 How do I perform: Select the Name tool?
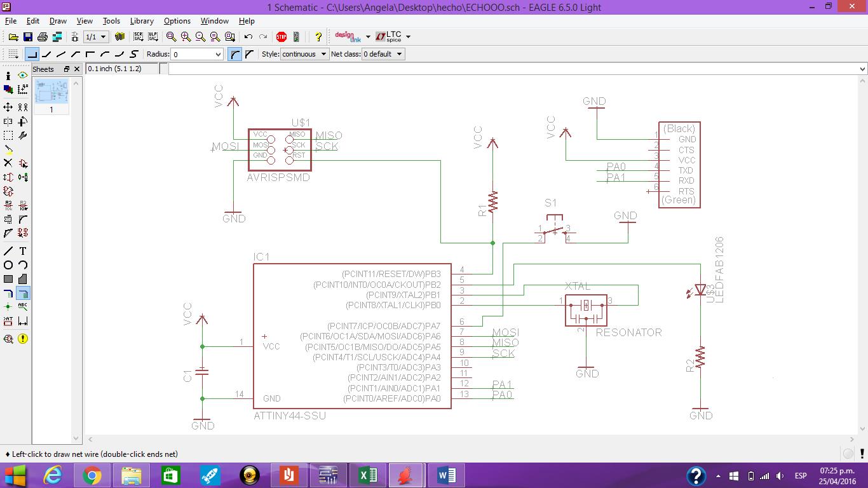(x=8, y=205)
